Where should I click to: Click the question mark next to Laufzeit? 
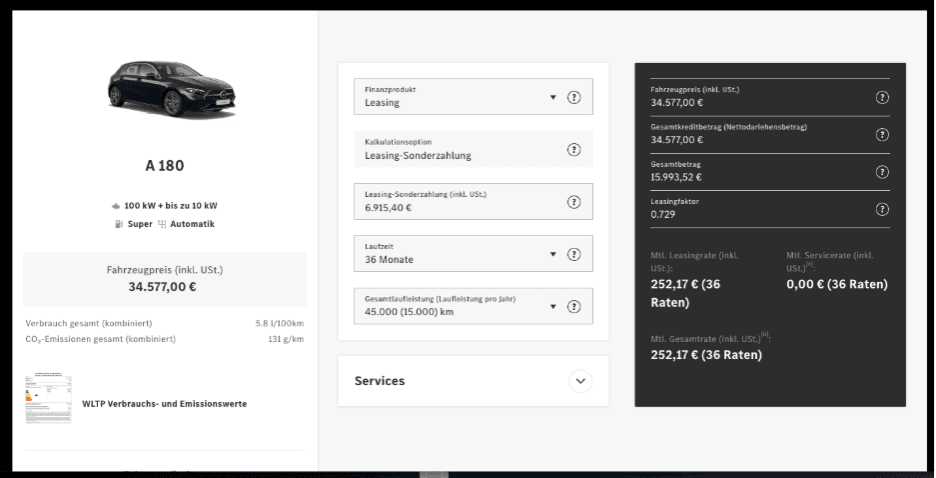pos(574,254)
